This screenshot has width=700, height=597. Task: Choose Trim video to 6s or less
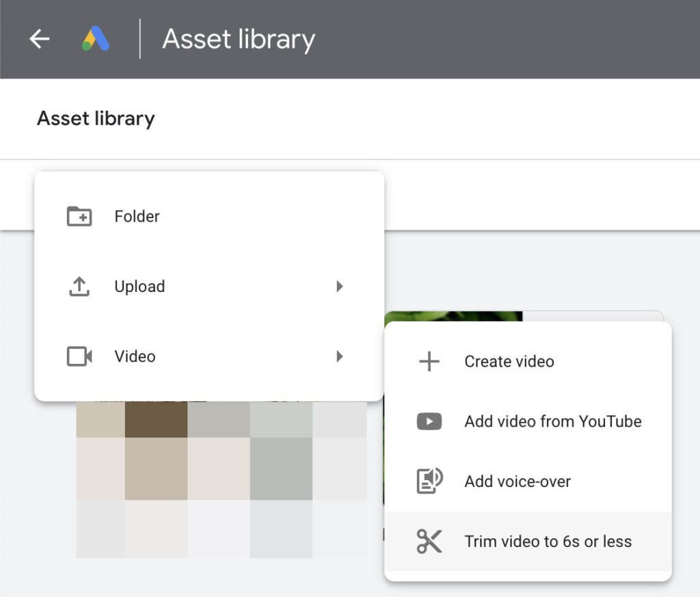tap(548, 541)
